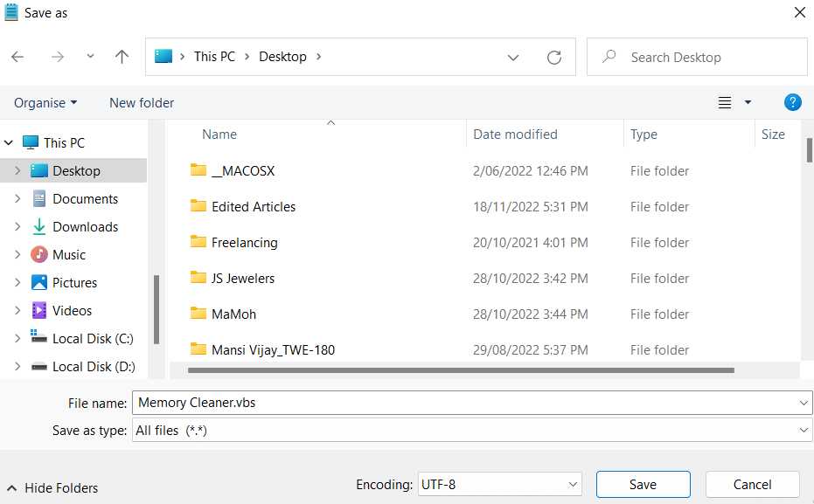Refresh the Desktop folder view
Viewport: 814px width, 504px height.
(x=554, y=57)
